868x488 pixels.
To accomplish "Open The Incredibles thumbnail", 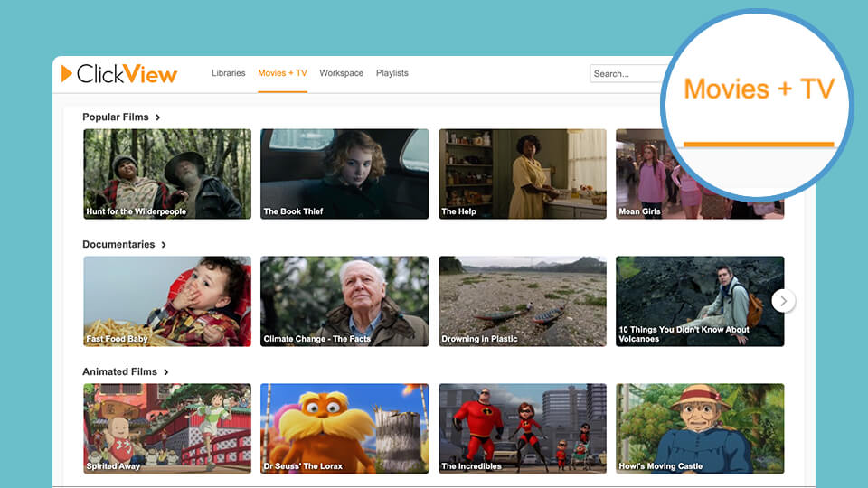I will pyautogui.click(x=523, y=428).
